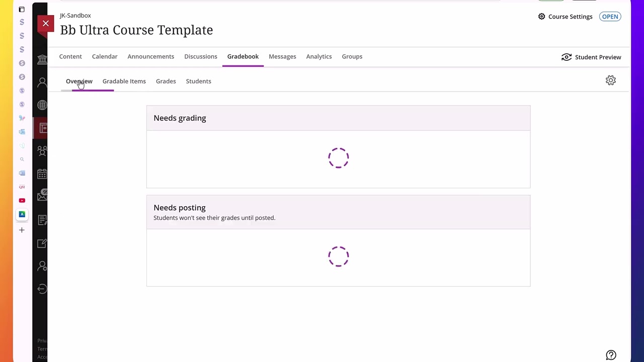Viewport: 644px width, 362px height.
Task: Select the highlighted Courses icon in sidebar
Action: click(43, 128)
